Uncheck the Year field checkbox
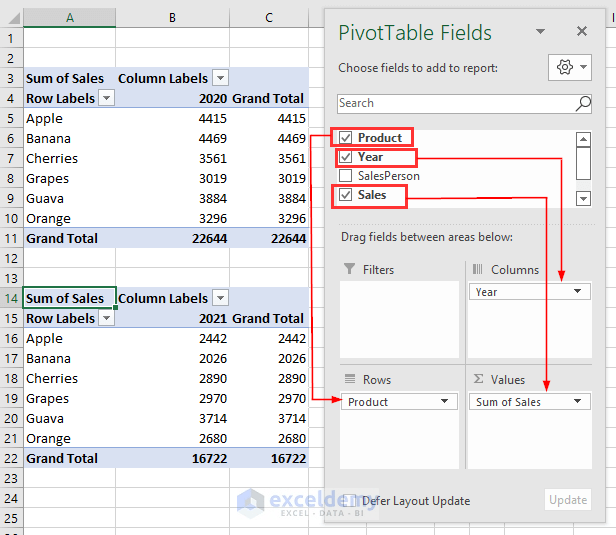 [346, 157]
